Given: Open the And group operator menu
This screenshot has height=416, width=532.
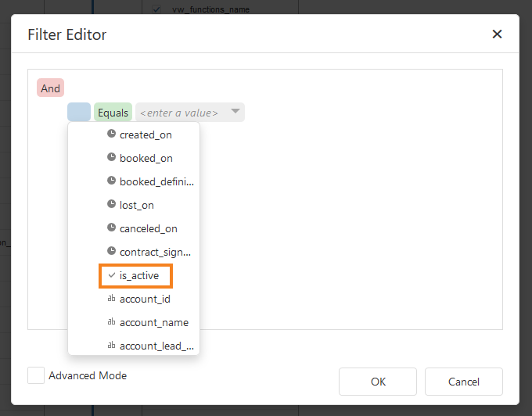Looking at the screenshot, I should tap(50, 88).
